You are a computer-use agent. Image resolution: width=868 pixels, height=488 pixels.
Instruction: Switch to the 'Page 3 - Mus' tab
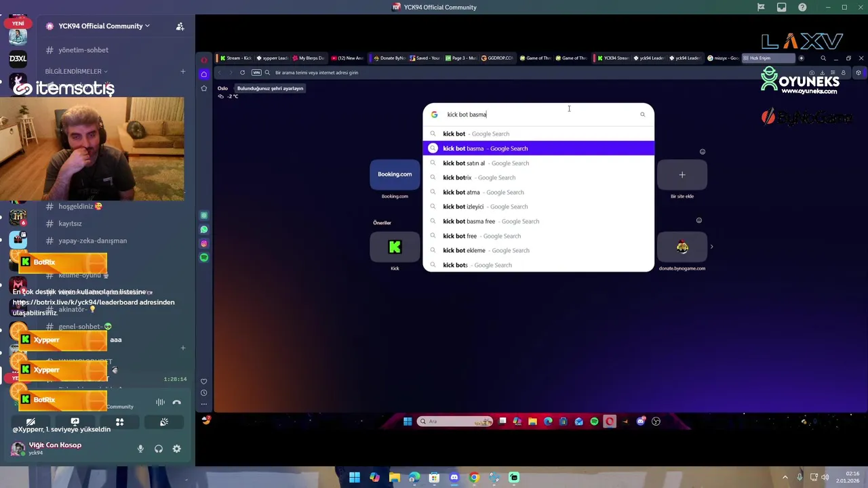click(x=461, y=58)
